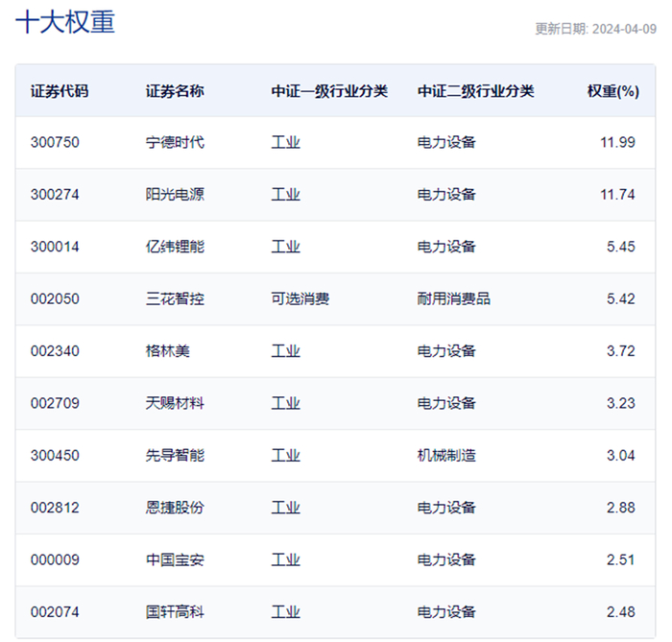Select the name 格林美

tap(168, 351)
